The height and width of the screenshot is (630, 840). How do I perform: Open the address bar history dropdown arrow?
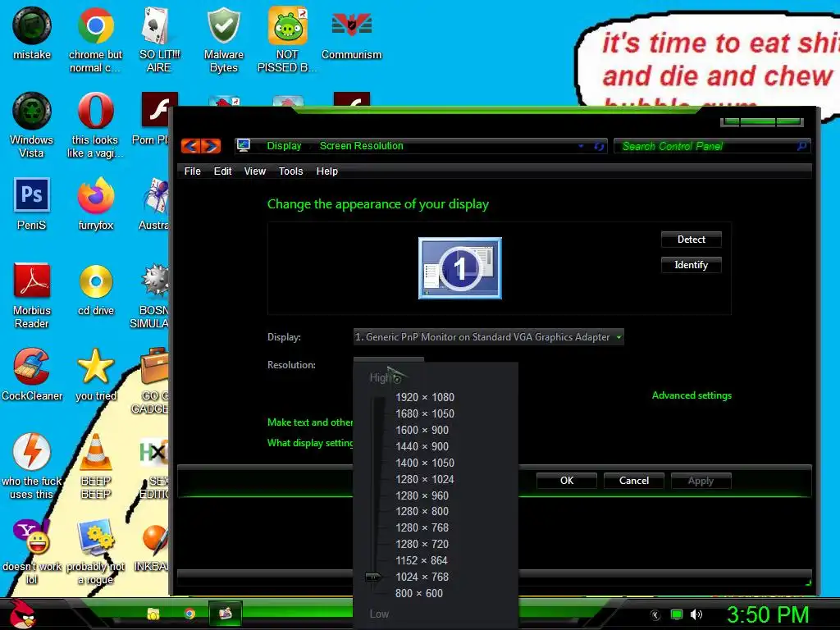[x=581, y=146]
